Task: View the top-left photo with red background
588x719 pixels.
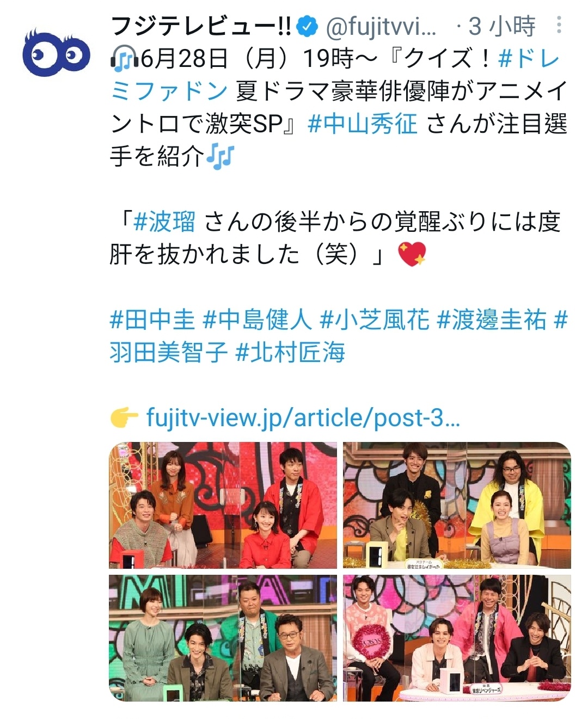Action: (223, 506)
